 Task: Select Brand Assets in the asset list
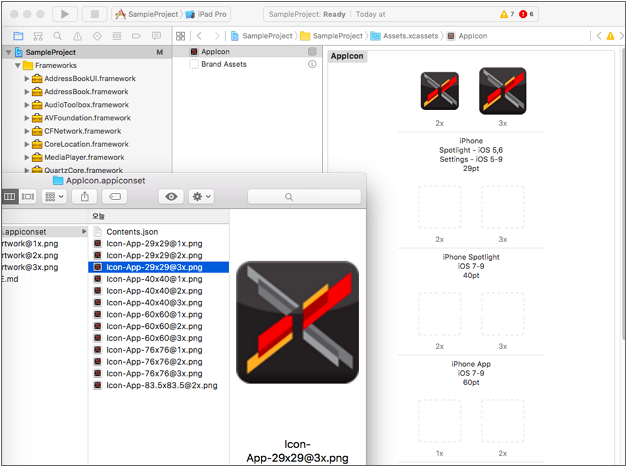pyautogui.click(x=224, y=64)
